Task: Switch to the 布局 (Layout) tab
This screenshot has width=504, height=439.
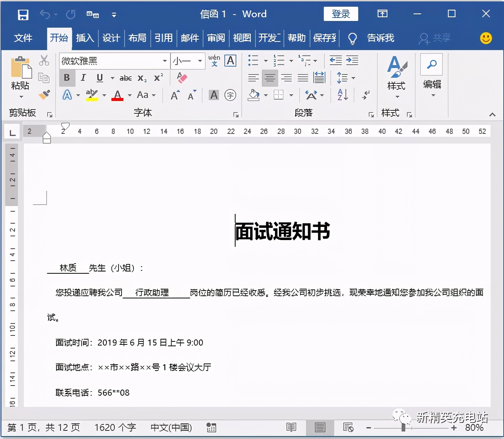Action: point(137,38)
